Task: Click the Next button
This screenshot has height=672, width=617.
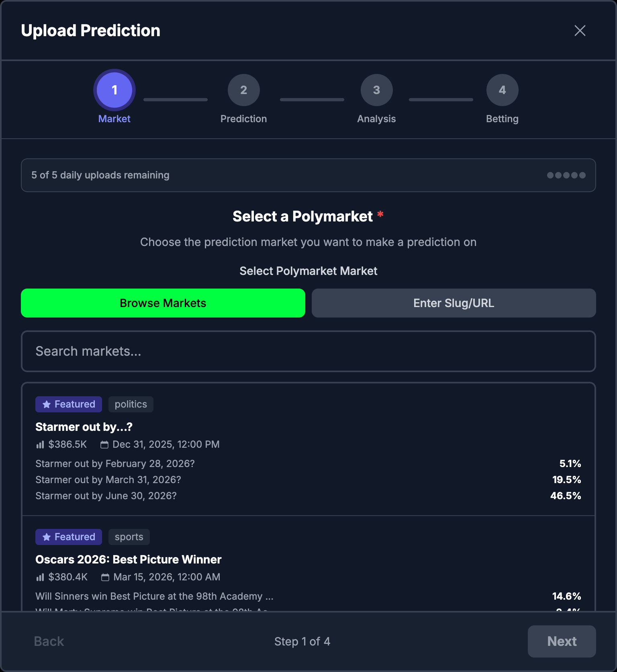Action: pyautogui.click(x=562, y=641)
